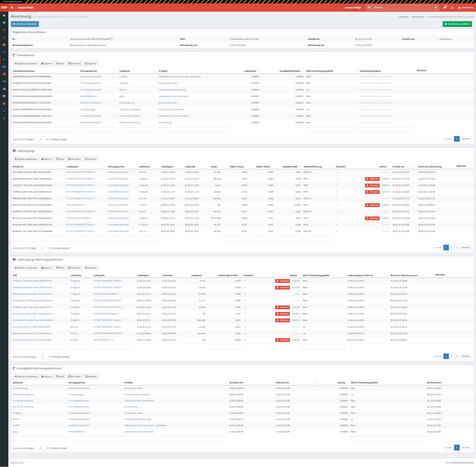Open the yellow parking icon in the sidebar
476x467 pixels.
[x=4, y=45]
